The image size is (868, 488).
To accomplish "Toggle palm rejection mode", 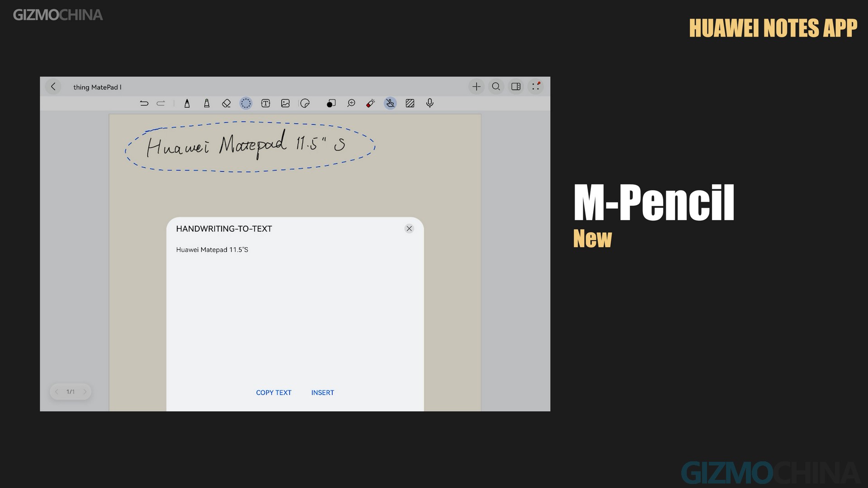I will [x=390, y=103].
